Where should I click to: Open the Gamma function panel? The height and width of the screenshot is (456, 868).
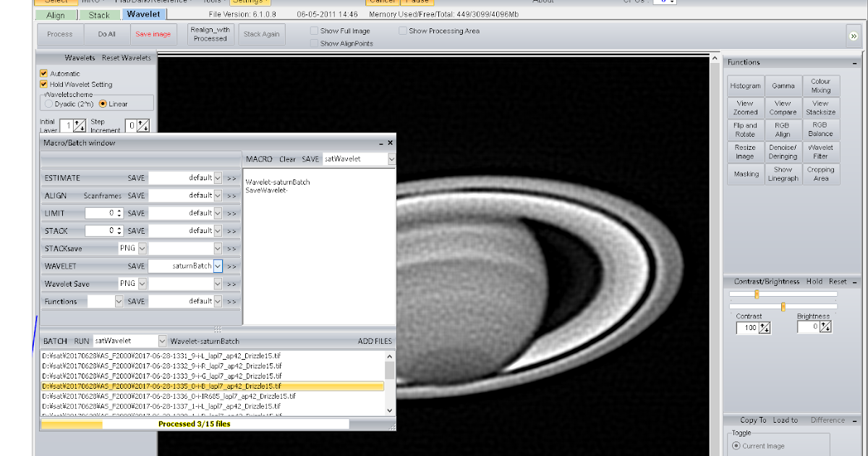coord(783,85)
